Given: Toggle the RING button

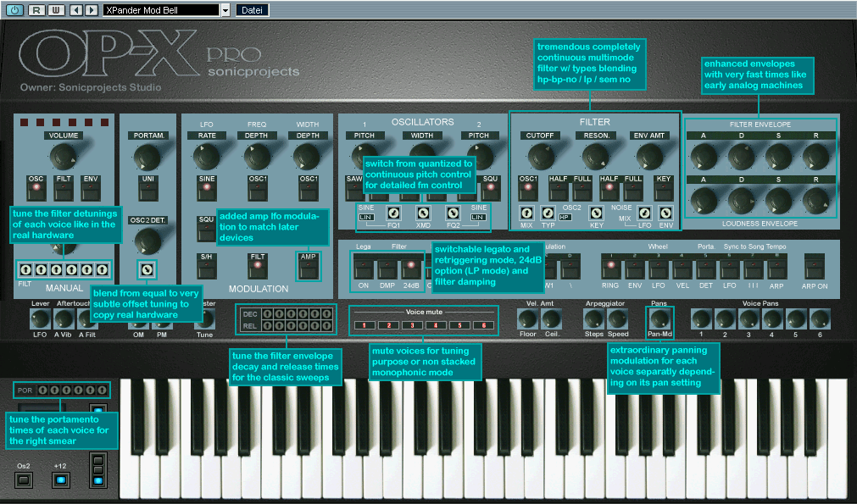Looking at the screenshot, I should pos(610,269).
